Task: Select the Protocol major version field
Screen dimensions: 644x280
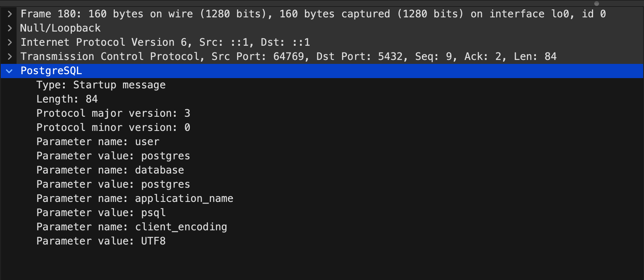Action: tap(113, 113)
